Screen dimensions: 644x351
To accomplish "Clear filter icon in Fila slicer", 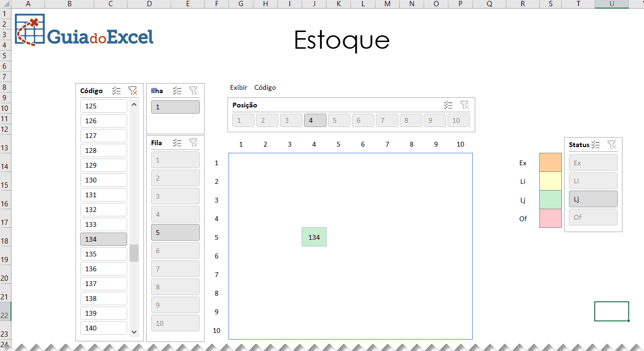I will pos(194,142).
